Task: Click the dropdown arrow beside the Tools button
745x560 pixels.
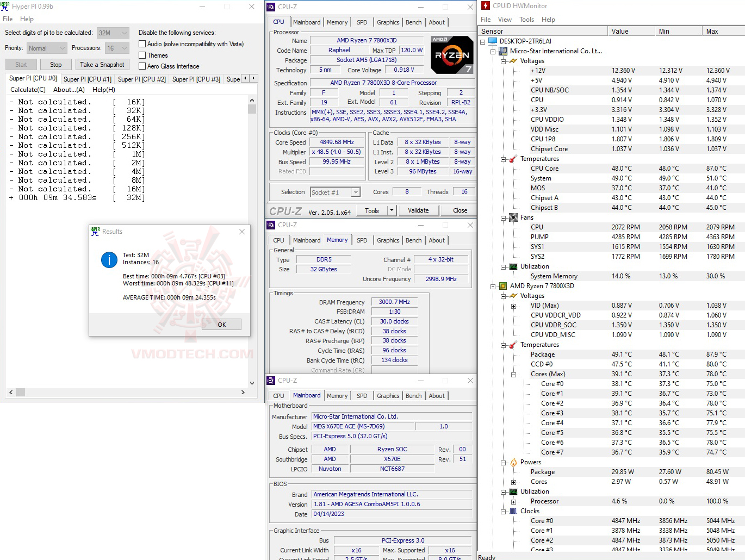Action: pyautogui.click(x=392, y=210)
